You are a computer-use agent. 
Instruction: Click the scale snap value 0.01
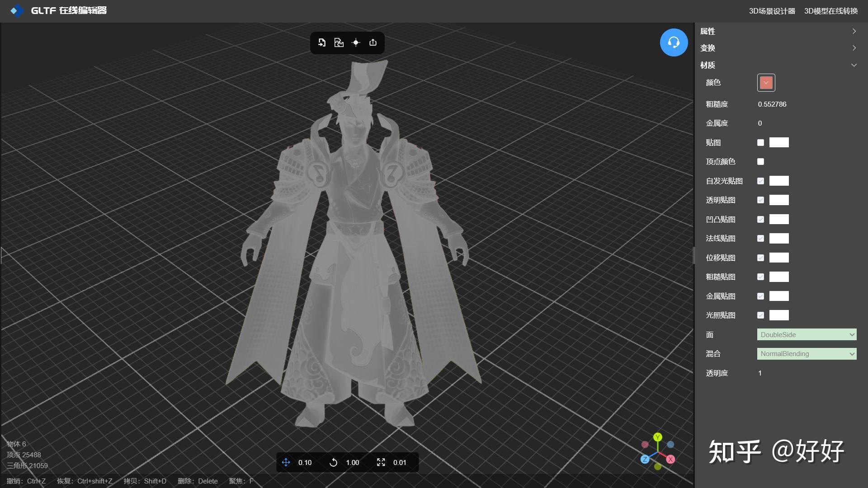(400, 463)
